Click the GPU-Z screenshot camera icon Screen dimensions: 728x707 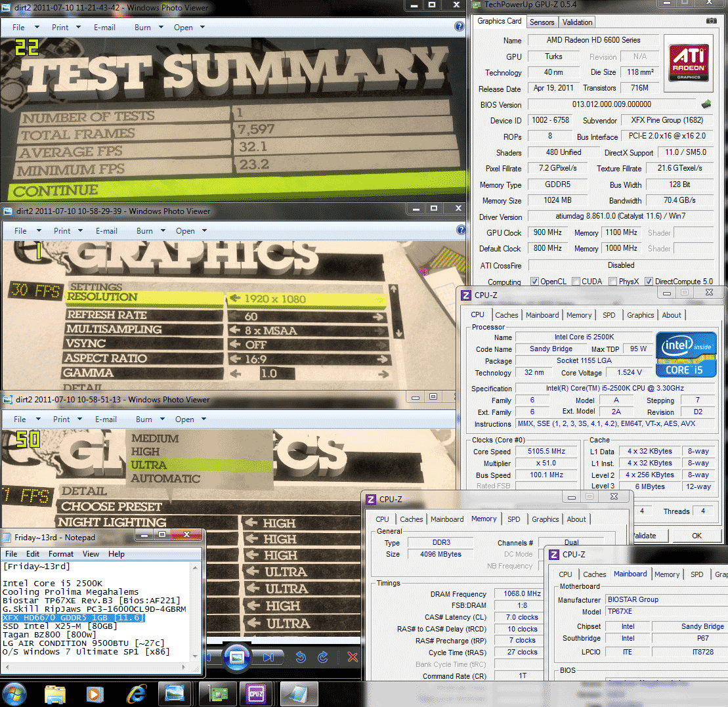tap(711, 21)
